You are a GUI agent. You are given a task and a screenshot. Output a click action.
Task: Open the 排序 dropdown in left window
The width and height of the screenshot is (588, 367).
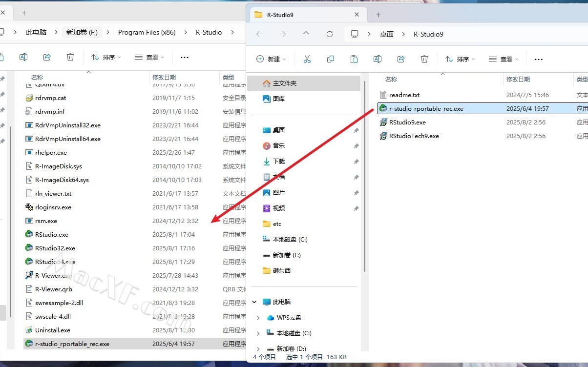coord(106,57)
